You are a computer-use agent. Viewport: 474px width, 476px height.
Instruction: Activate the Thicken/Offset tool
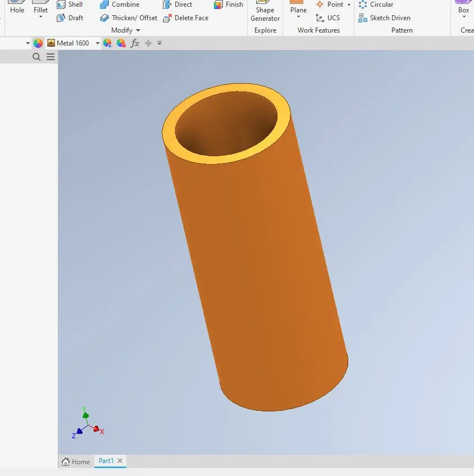(128, 18)
